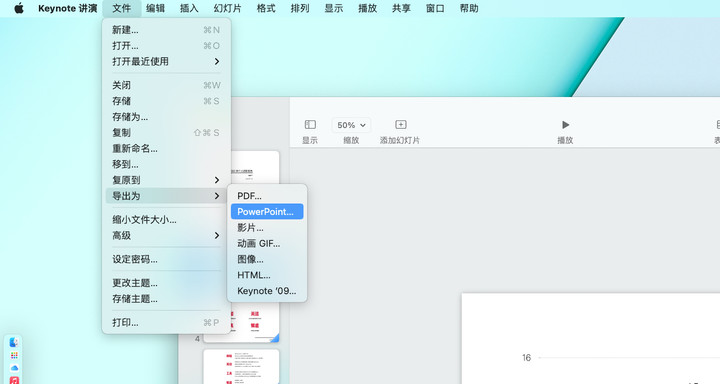Image resolution: width=720 pixels, height=384 pixels.
Task: Choose 复制 in the file menu
Action: pos(166,132)
